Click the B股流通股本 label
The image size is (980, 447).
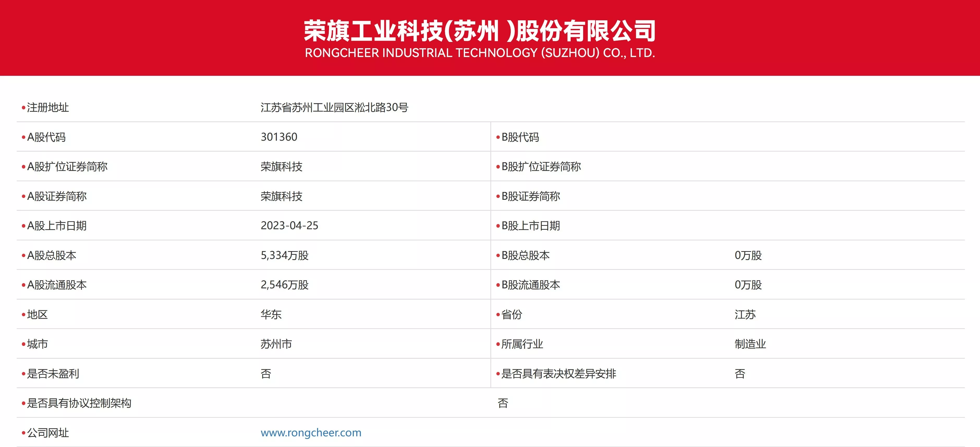pyautogui.click(x=531, y=285)
